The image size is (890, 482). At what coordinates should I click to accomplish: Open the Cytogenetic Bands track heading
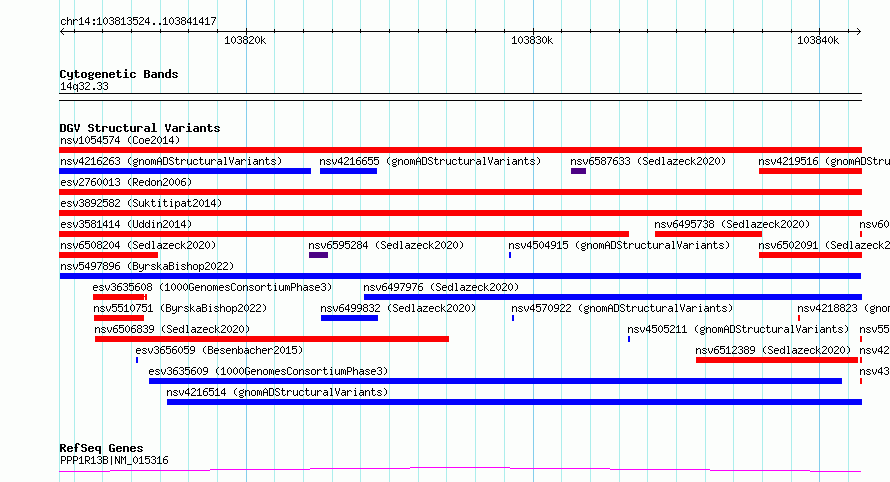click(119, 74)
